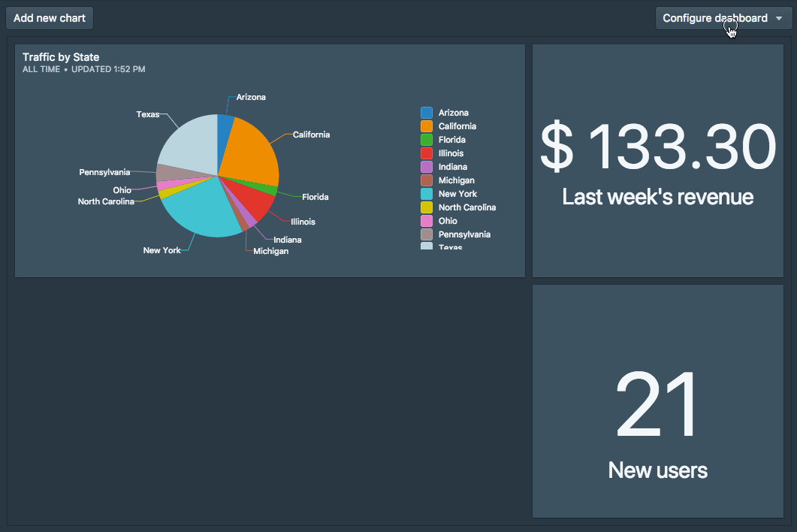Select the Michigan name in the legend list
The height and width of the screenshot is (532, 797).
coord(457,180)
